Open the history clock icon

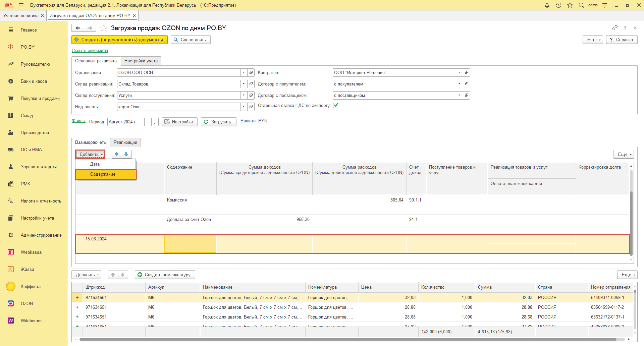coord(558,5)
